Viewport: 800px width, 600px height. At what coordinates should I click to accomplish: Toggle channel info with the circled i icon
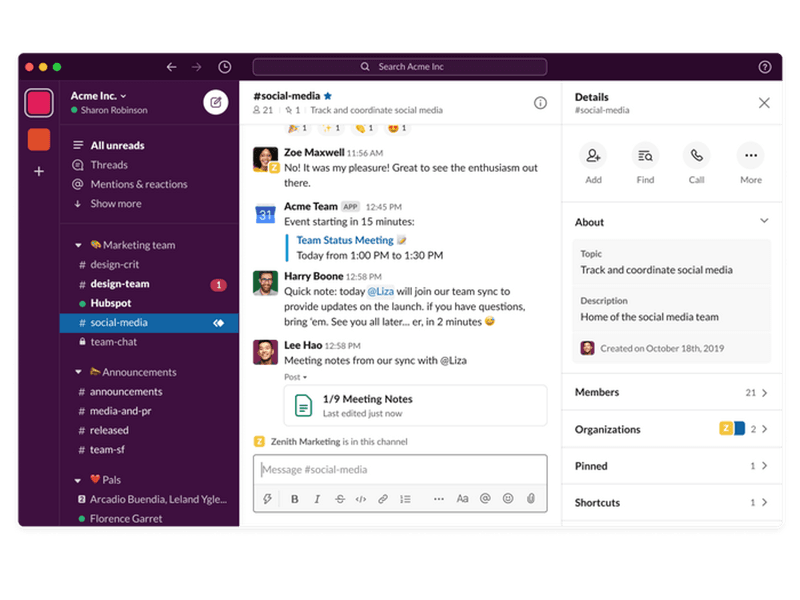point(541,102)
